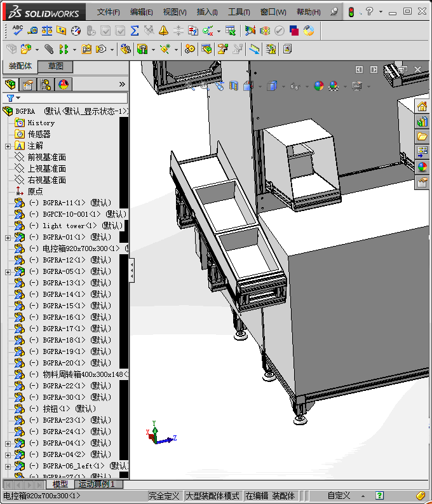Click the blue-red overlapping squares icon
432x504 pixels.
coord(294,31)
